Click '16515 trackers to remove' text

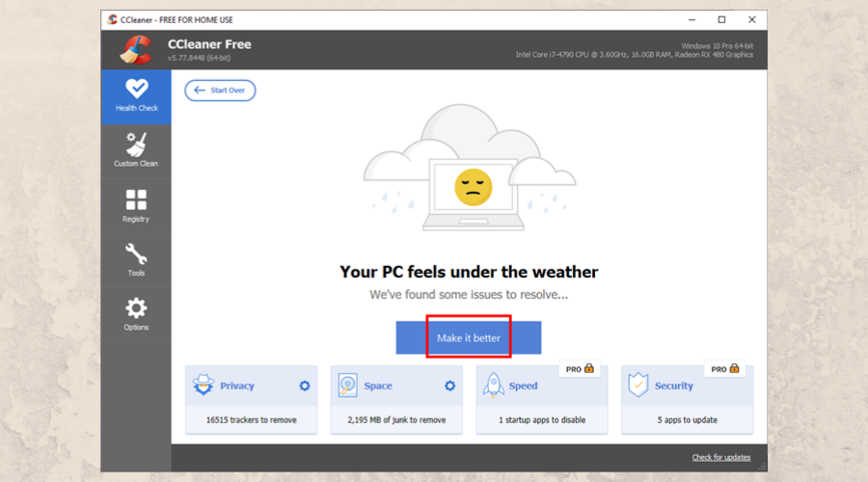[x=252, y=420]
